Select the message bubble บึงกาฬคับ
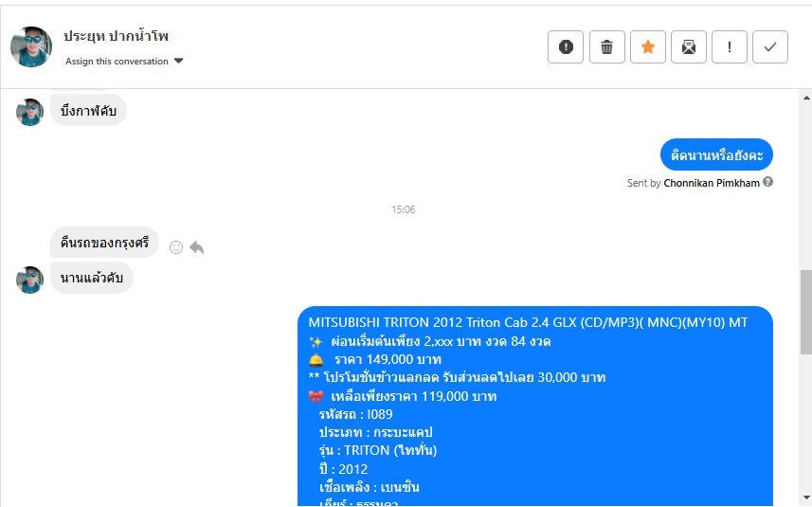Viewport: 812px width, 507px height. [x=88, y=110]
